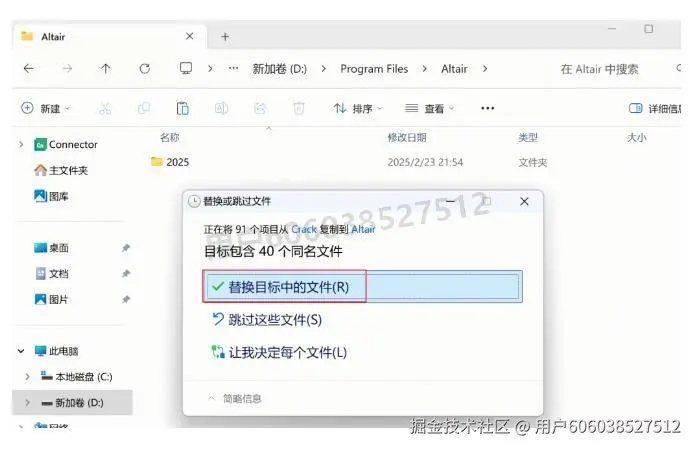Open 图库 (Gallery) in sidebar
The width and height of the screenshot is (694, 449).
tap(51, 196)
